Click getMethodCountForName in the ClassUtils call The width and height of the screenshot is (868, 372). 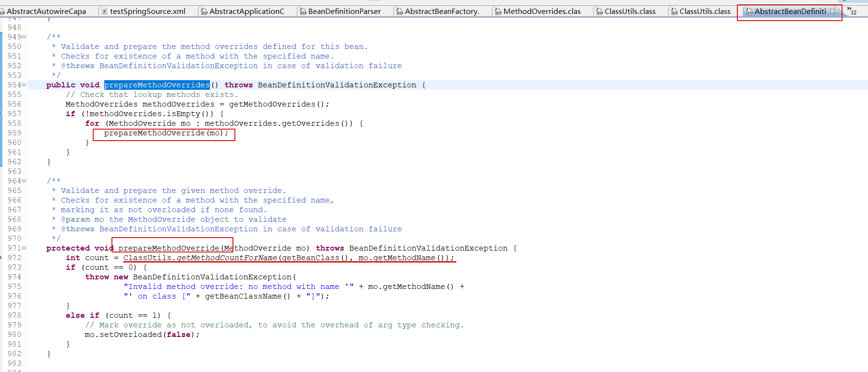[227, 258]
